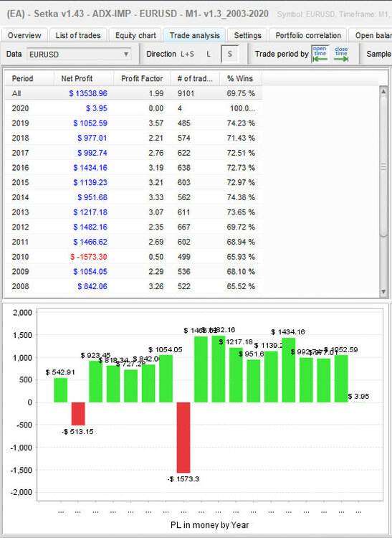
Task: Select the 2010 period row
Action: click(133, 257)
